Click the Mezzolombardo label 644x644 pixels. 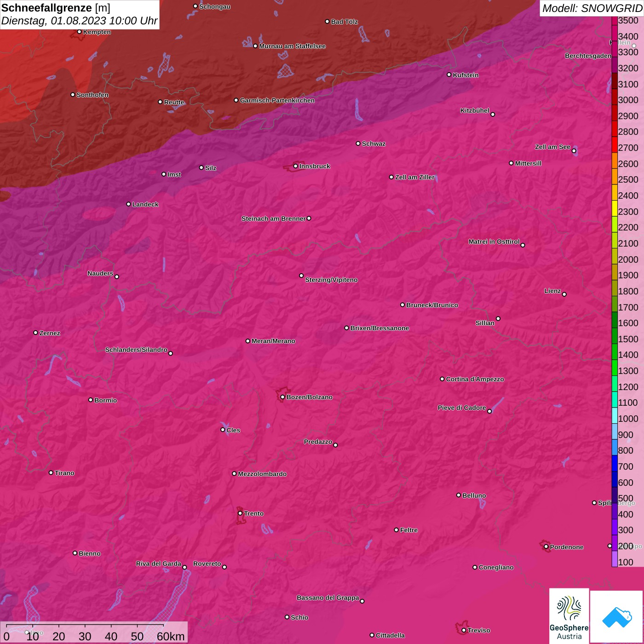(x=262, y=474)
